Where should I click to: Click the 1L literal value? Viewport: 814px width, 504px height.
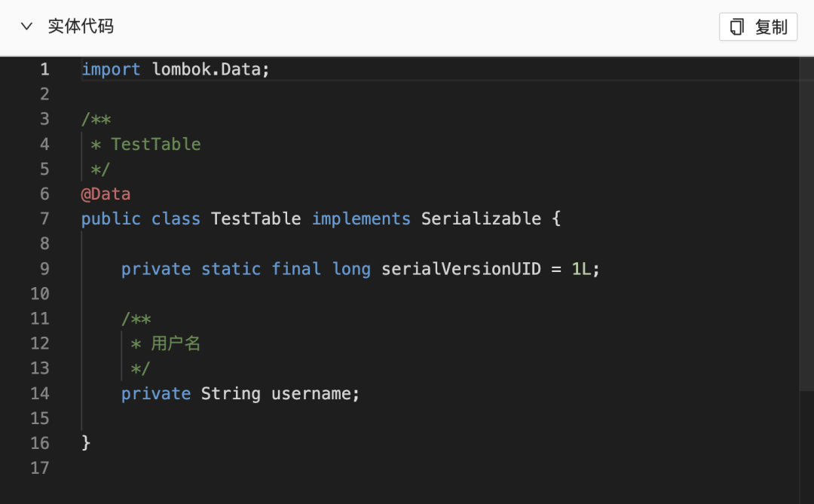pyautogui.click(x=581, y=269)
